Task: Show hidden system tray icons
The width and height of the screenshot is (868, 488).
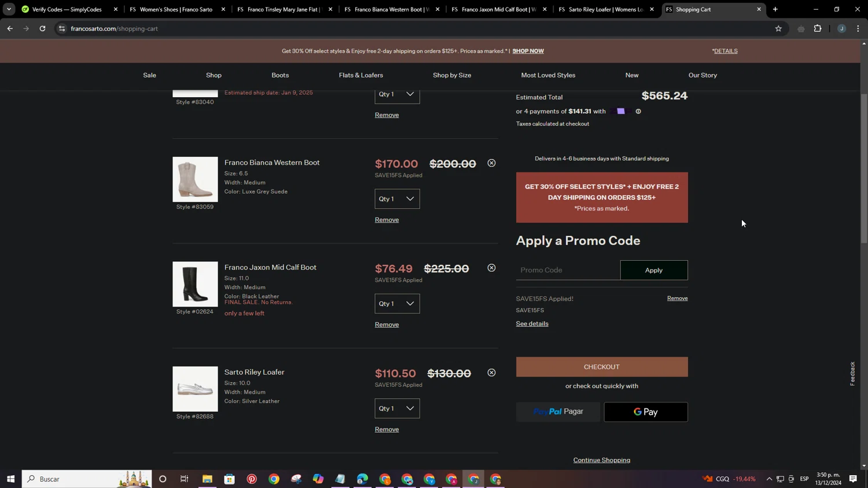Action: pyautogui.click(x=769, y=479)
